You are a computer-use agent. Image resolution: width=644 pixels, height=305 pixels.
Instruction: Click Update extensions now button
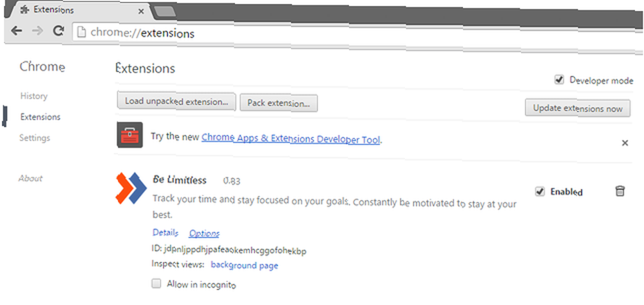pos(578,108)
